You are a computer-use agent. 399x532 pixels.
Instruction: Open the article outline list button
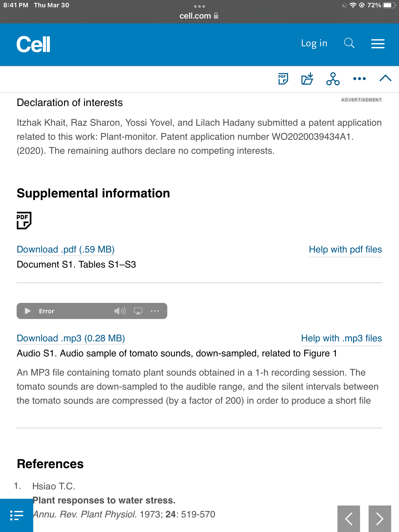[x=17, y=515]
